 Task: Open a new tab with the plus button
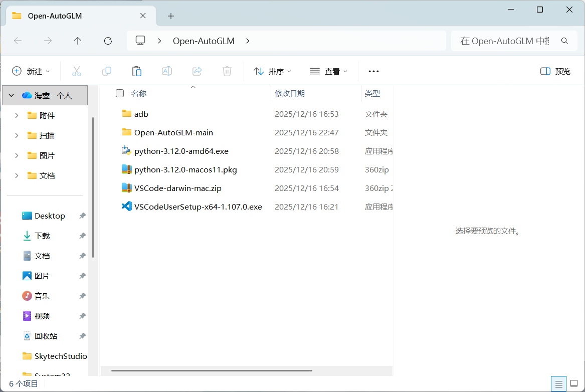[x=171, y=16]
